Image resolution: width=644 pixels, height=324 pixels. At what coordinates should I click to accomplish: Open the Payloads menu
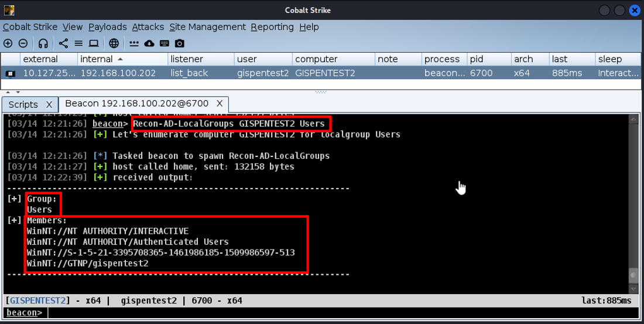108,27
